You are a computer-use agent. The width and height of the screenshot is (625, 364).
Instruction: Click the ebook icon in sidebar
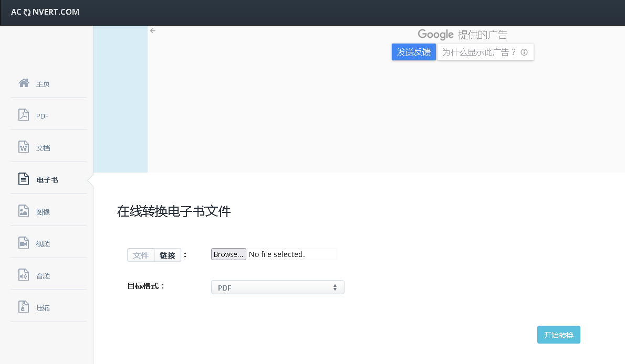pos(24,179)
